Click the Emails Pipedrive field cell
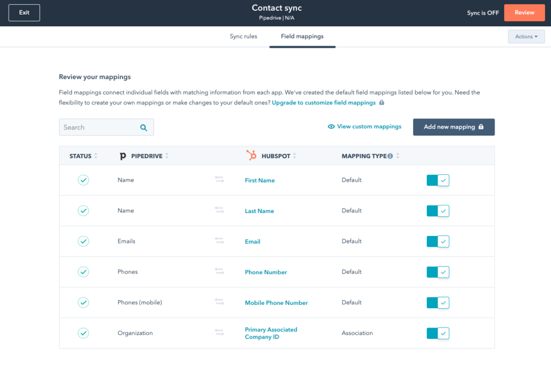Image resolution: width=551 pixels, height=392 pixels. click(126, 241)
